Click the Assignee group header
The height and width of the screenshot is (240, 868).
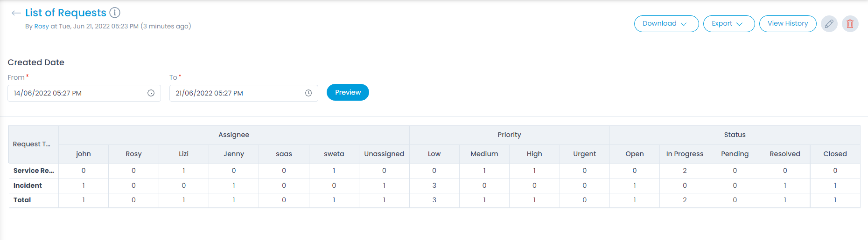point(234,135)
